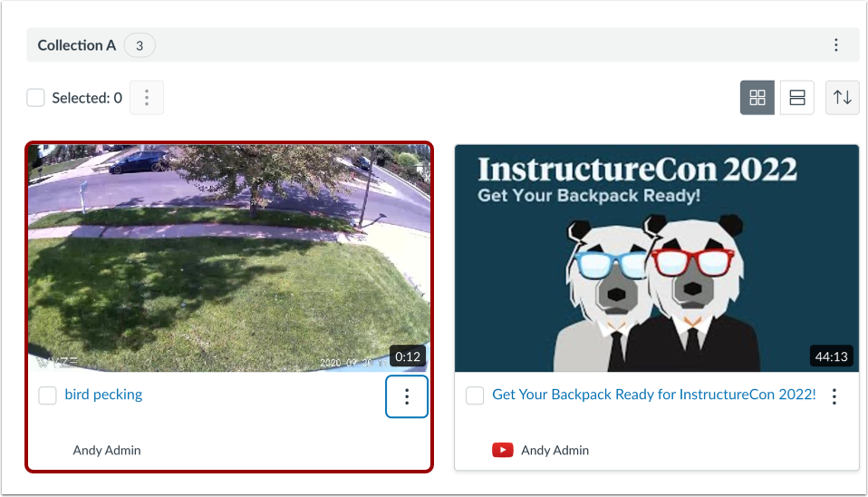Open Collection A options kebab menu
868x497 pixels.
[836, 44]
